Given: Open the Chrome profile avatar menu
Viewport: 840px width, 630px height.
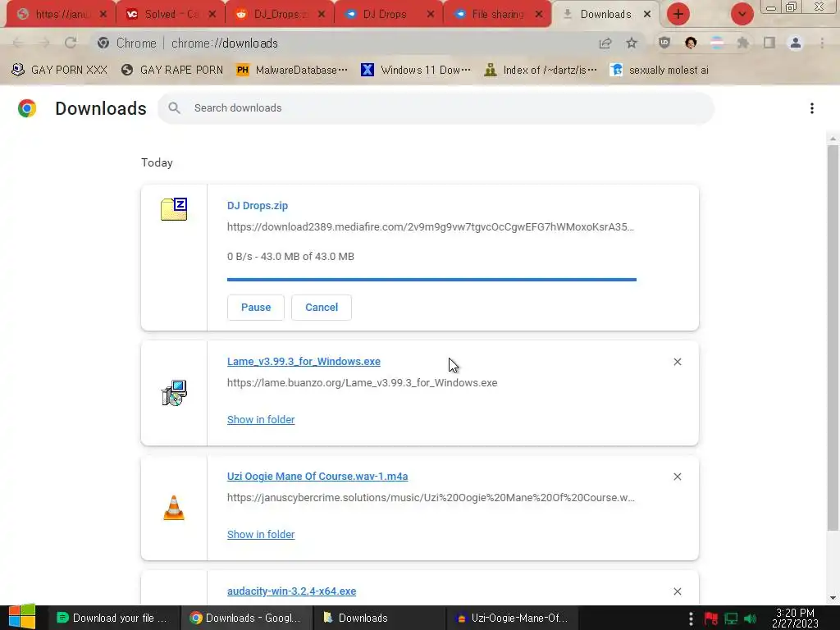Looking at the screenshot, I should [796, 43].
